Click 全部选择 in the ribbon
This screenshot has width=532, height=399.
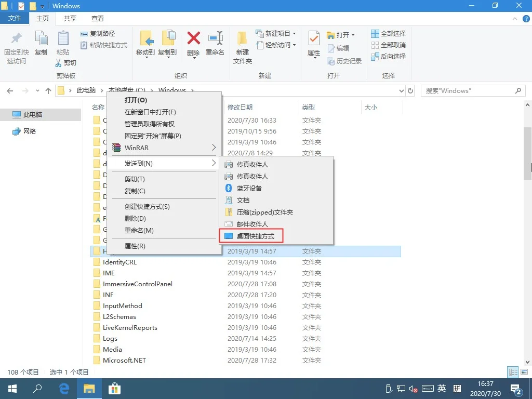389,34
